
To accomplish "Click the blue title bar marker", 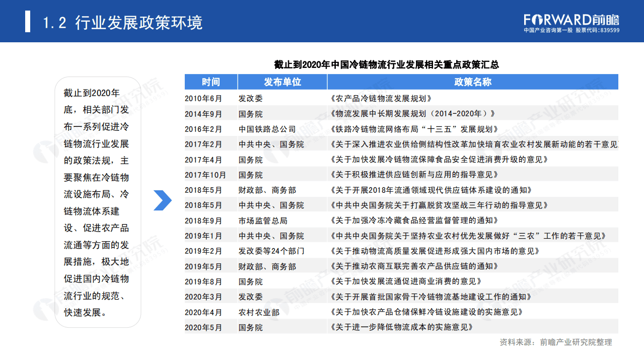I will (28, 22).
